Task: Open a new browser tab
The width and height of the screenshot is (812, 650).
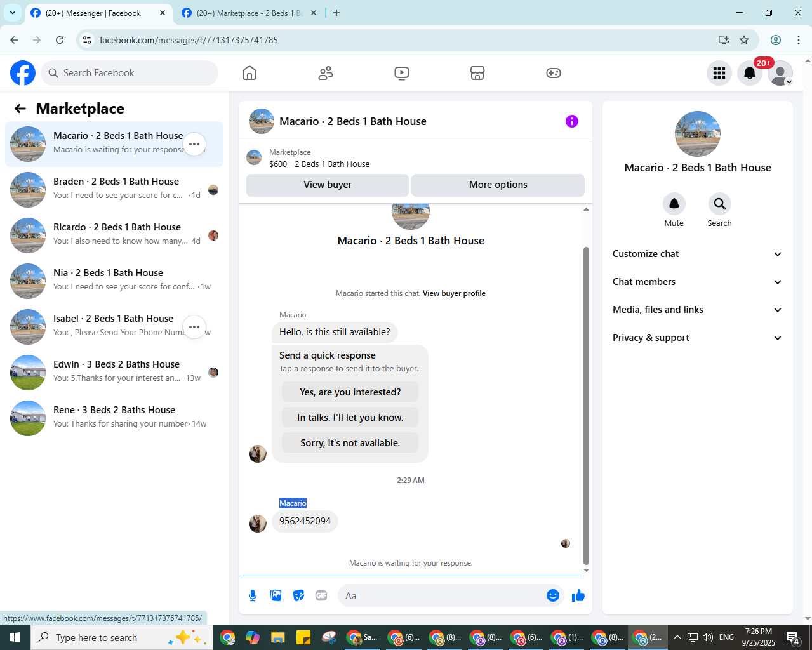Action: click(336, 13)
